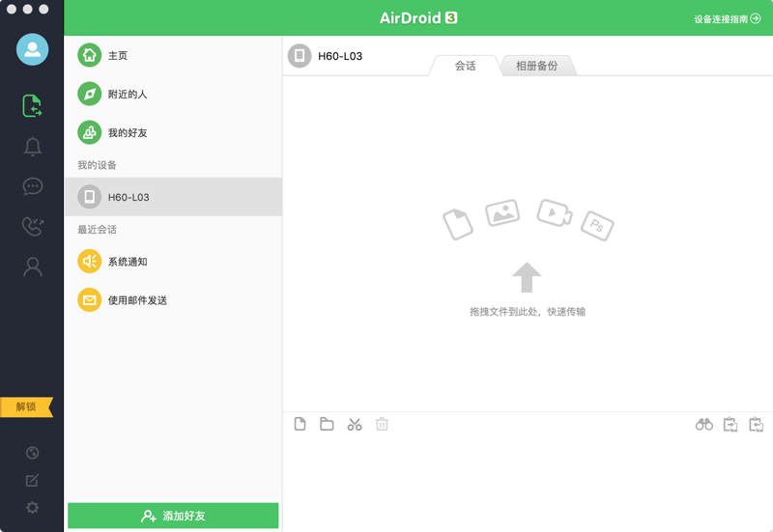
Task: Open 使用邮件发送 send by email
Action: coord(173,300)
